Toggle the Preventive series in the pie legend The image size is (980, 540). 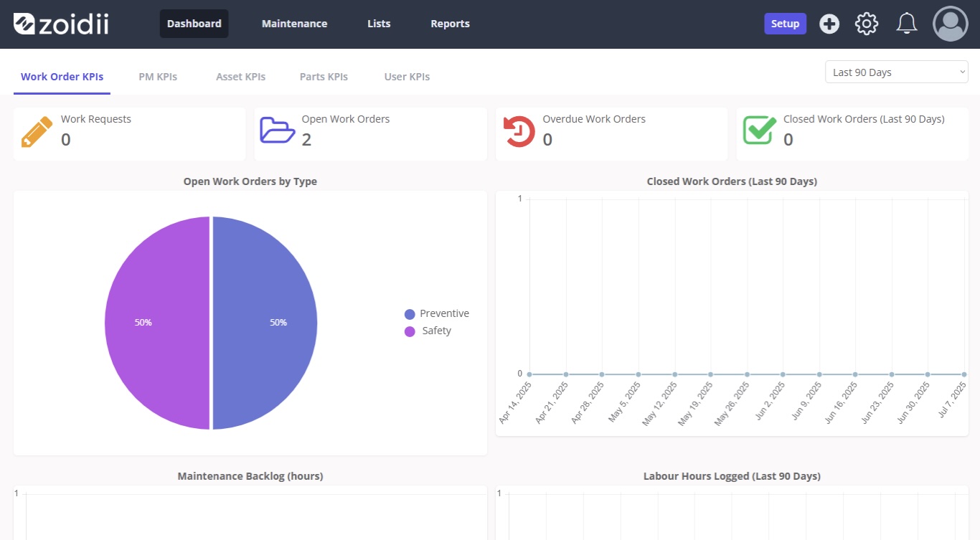[x=437, y=313]
